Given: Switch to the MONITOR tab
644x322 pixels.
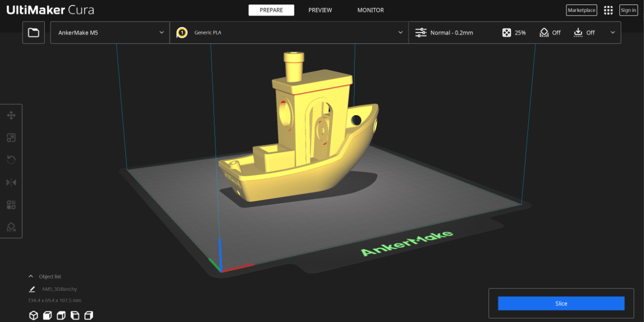Looking at the screenshot, I should coord(370,10).
